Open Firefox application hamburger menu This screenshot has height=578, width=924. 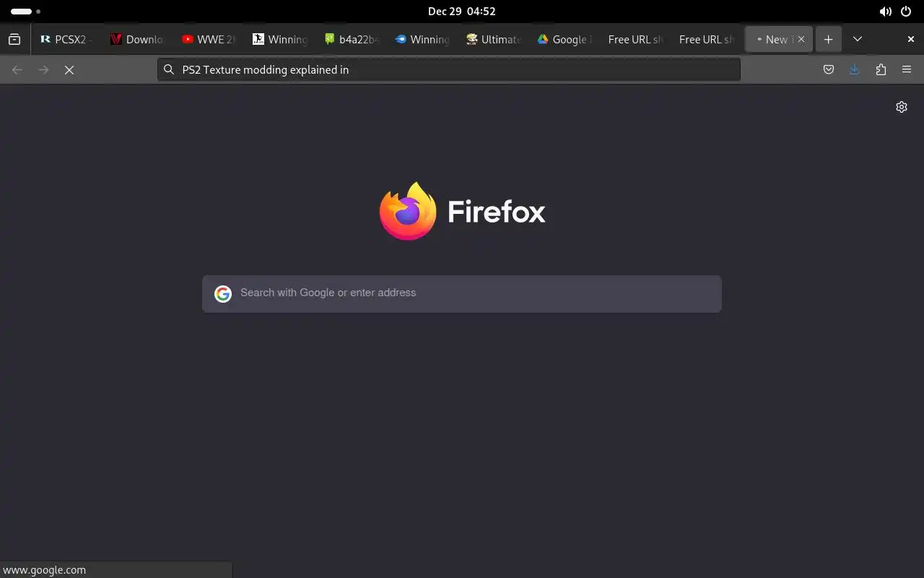tap(907, 70)
